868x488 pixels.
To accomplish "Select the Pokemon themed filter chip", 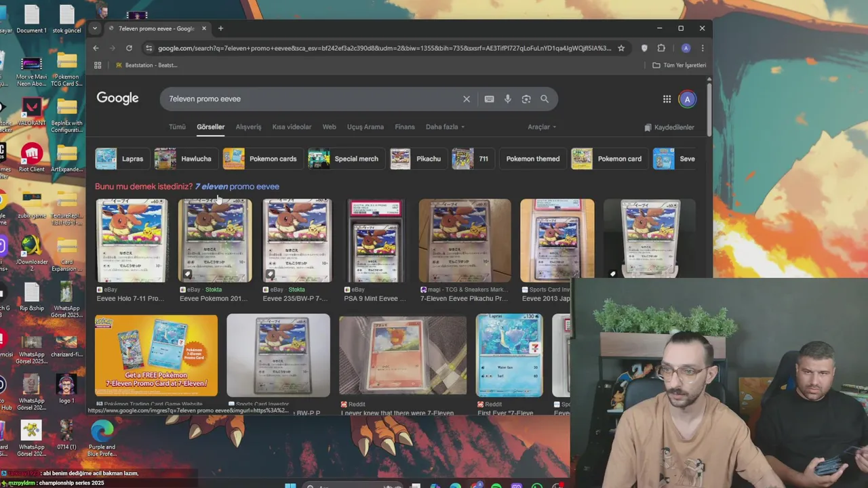I will (532, 159).
